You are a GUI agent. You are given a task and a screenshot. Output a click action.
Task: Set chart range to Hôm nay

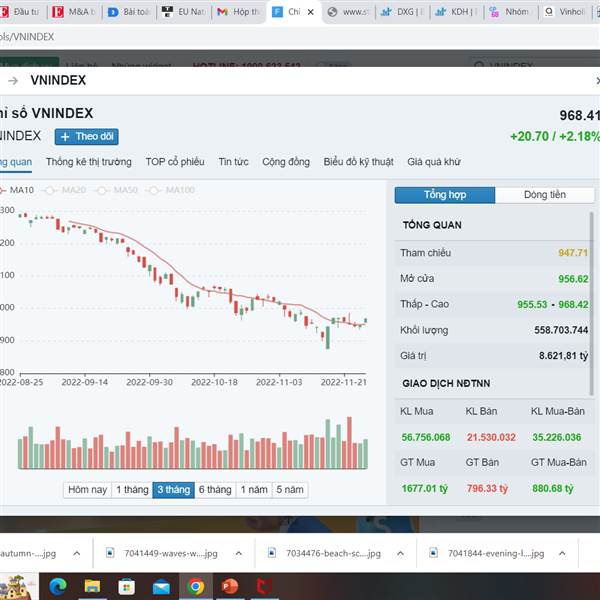click(x=87, y=490)
